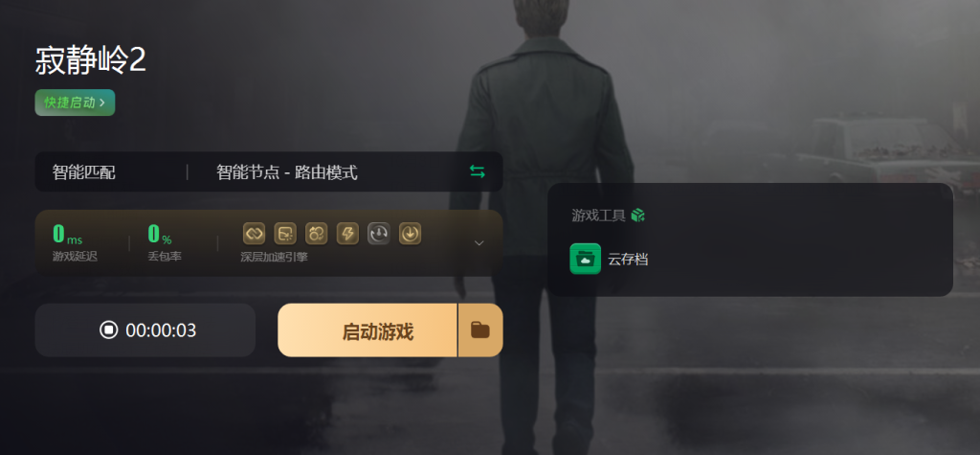Click the 快捷启动 quick launch tag
Image resolution: width=980 pixels, height=455 pixels.
75,102
